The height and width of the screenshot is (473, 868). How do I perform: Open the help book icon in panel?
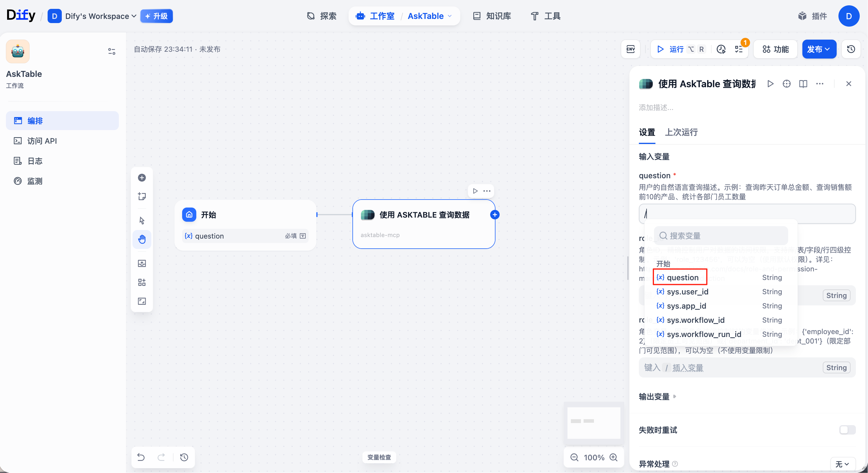pyautogui.click(x=803, y=84)
